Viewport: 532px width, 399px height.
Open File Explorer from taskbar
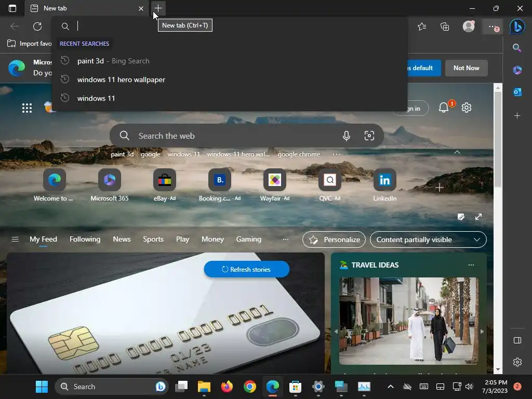204,387
